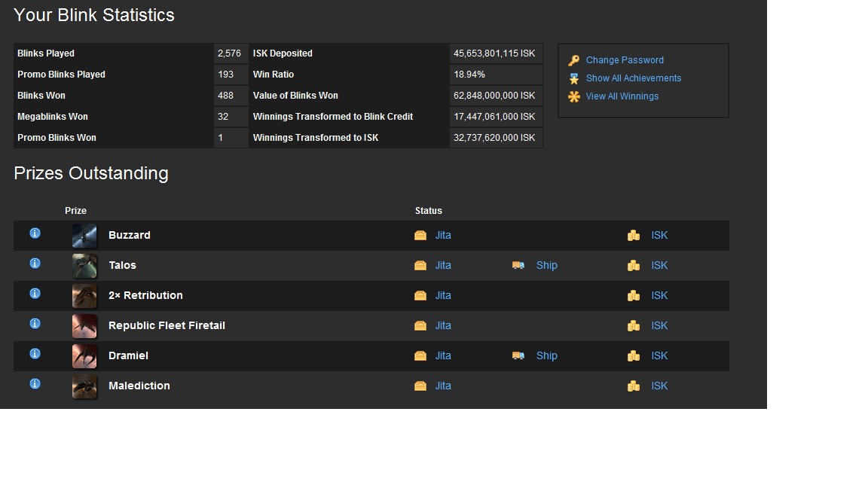The width and height of the screenshot is (868, 488).
Task: Click the Prize column header
Action: coord(76,211)
